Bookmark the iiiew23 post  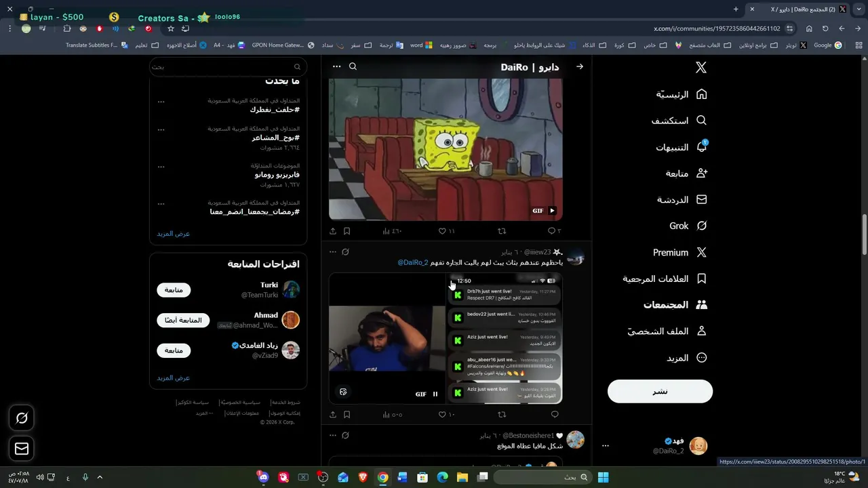[x=347, y=414]
